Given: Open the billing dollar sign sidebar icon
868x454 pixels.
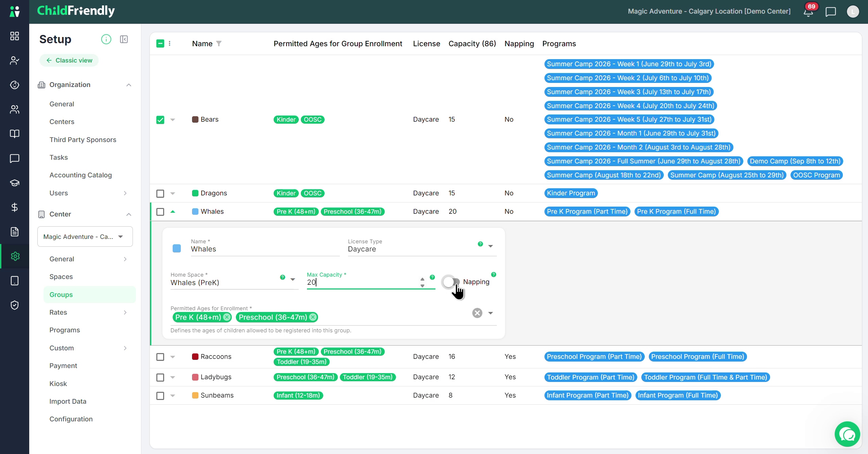Looking at the screenshot, I should click(15, 207).
